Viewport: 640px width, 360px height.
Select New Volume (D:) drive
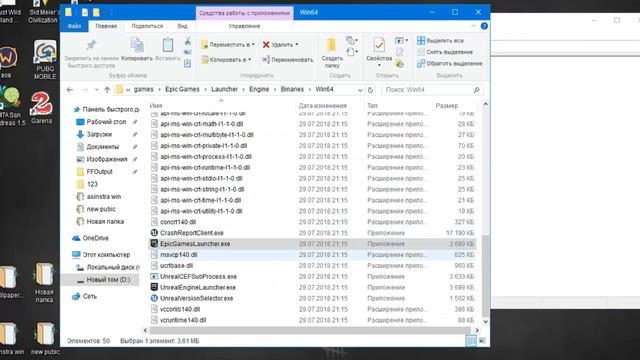pos(108,280)
